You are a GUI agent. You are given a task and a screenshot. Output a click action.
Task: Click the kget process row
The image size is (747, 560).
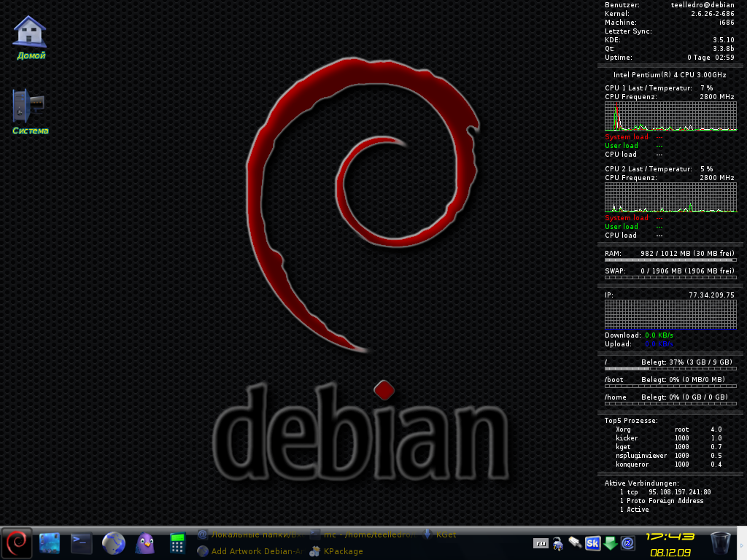coord(668,447)
